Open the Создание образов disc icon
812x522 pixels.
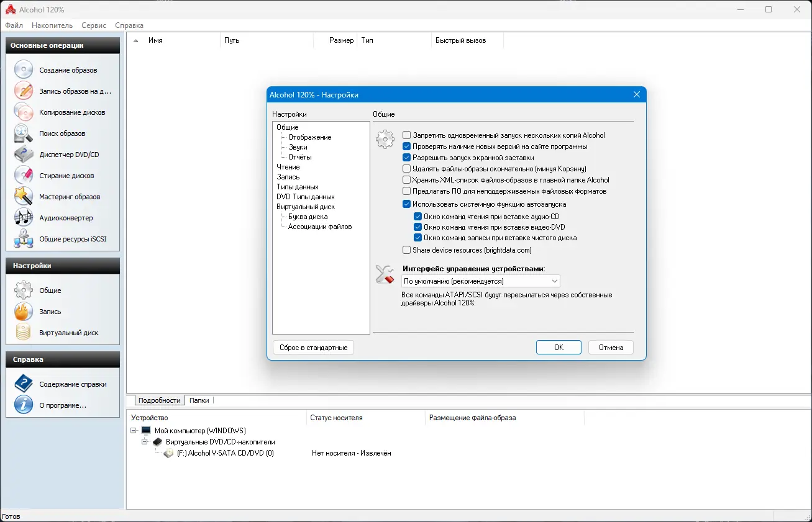tap(24, 70)
